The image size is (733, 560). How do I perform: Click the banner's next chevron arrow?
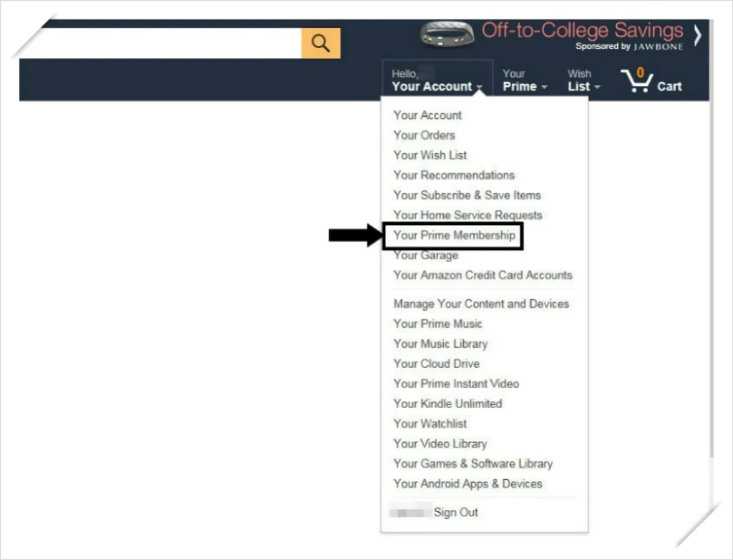pyautogui.click(x=697, y=35)
